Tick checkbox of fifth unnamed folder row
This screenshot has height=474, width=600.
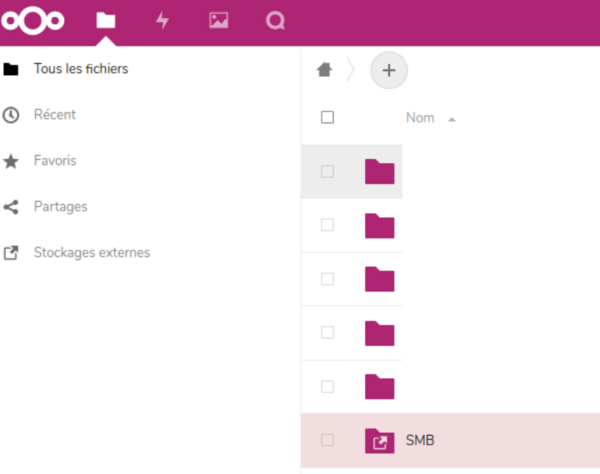[x=327, y=386]
